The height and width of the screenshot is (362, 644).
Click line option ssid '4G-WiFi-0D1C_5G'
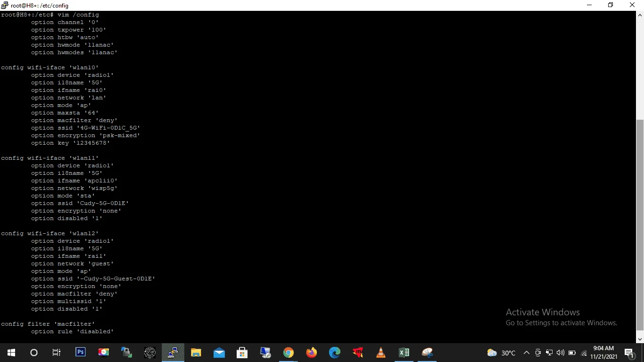[x=86, y=128]
